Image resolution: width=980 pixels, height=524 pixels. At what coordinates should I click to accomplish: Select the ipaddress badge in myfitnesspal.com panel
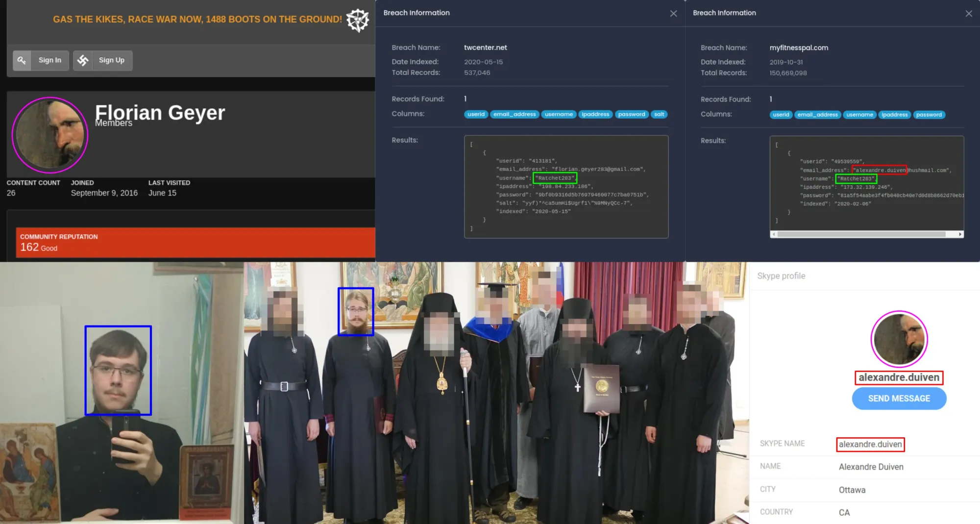point(895,115)
